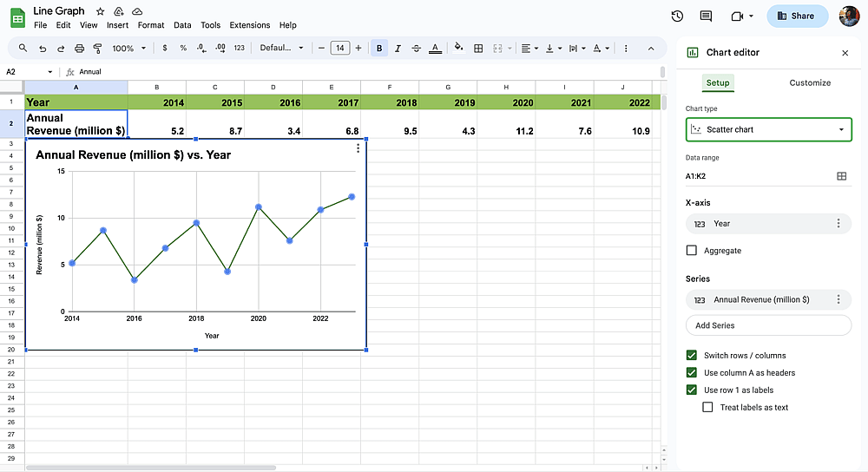Collapse the toolbar with the up chevron
This screenshot has width=868, height=472.
[651, 49]
